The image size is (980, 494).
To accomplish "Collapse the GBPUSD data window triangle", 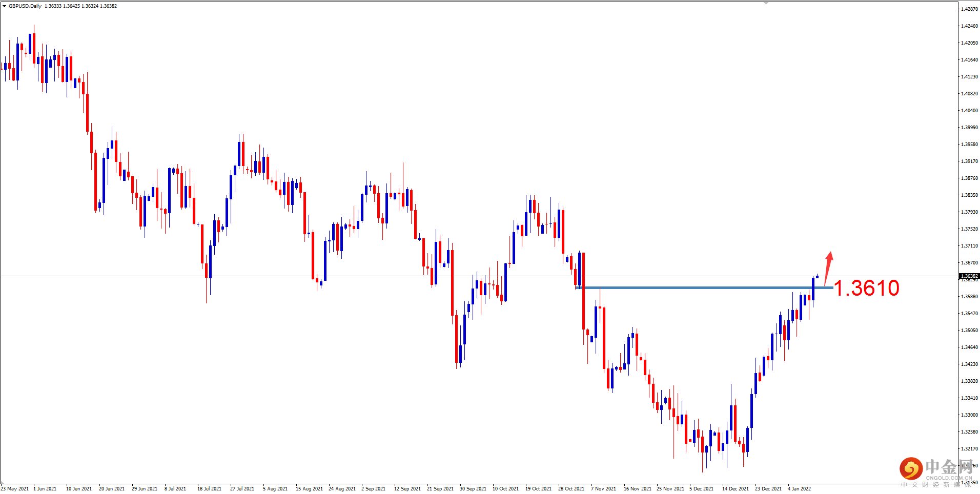I will click(4, 6).
